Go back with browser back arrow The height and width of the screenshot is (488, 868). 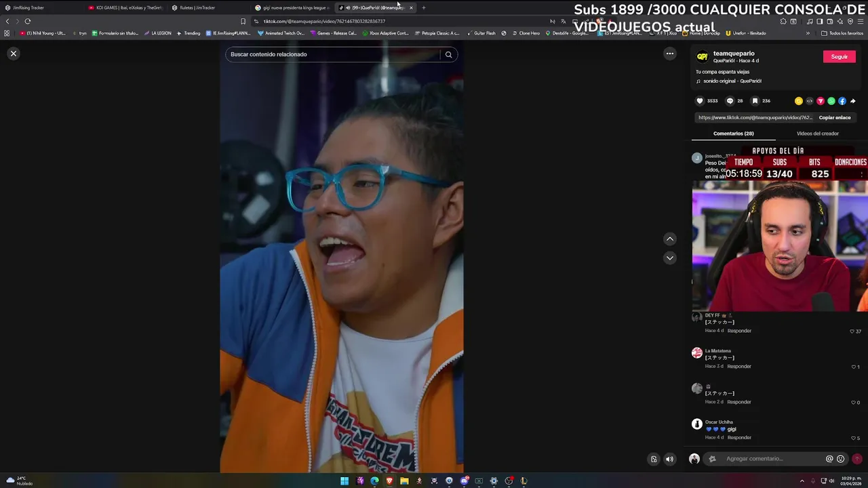pos(7,21)
